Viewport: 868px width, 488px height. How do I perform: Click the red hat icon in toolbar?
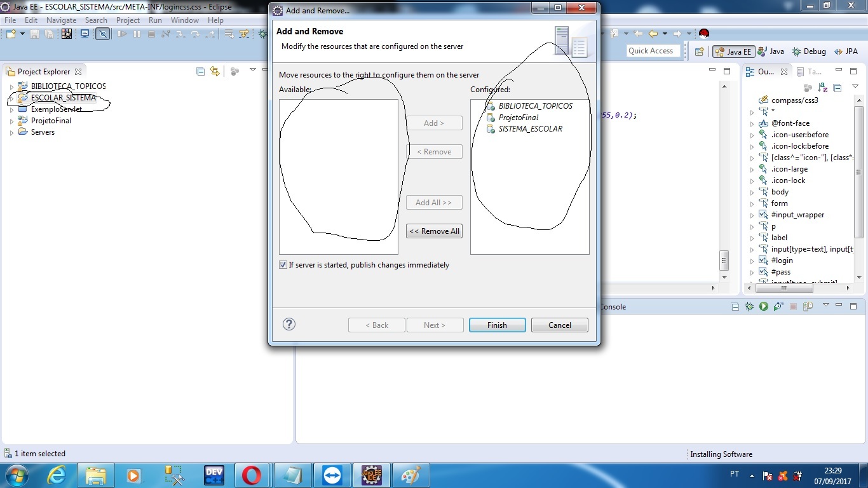[x=703, y=34]
